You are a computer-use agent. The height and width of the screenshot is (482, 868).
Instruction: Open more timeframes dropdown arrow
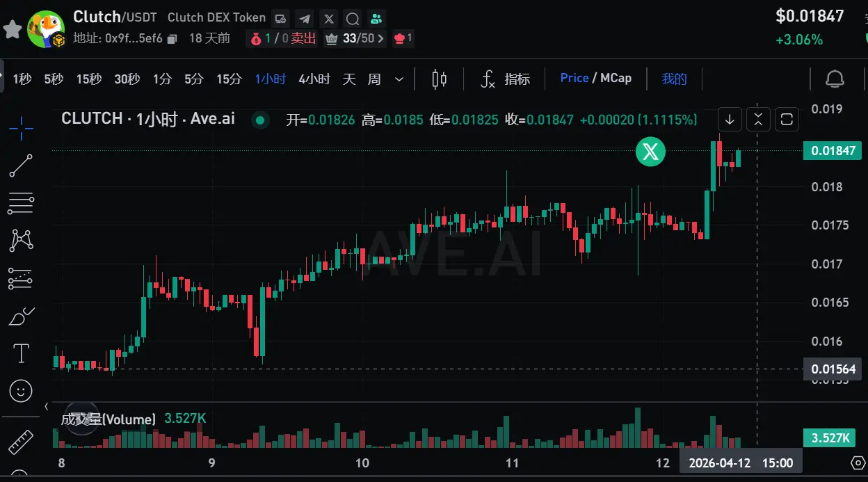399,79
